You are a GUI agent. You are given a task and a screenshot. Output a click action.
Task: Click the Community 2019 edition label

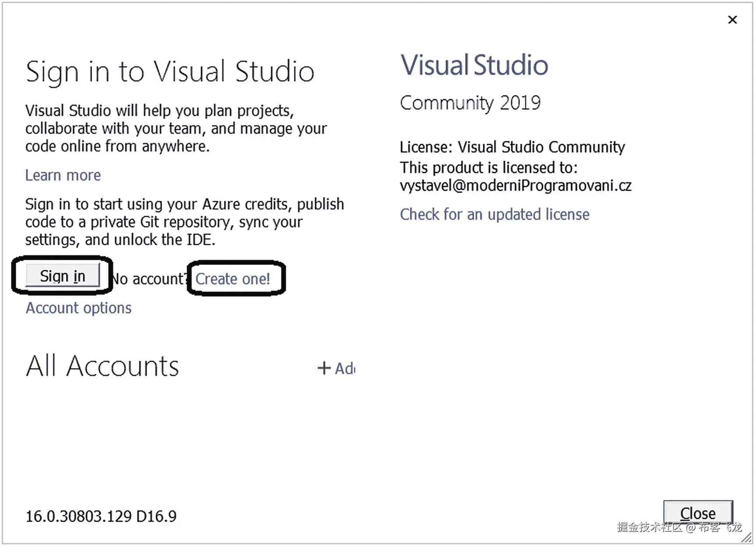point(470,103)
